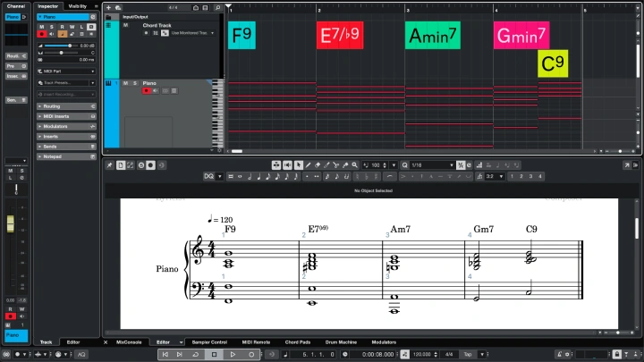This screenshot has height=362, width=644.
Task: Open Use Monitored Tracks dropdown
Action: 191,33
